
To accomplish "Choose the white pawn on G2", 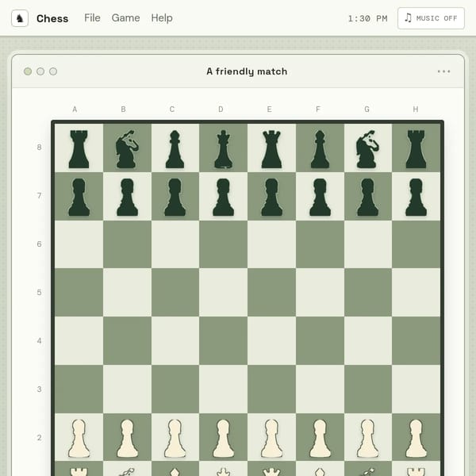I will click(367, 439).
